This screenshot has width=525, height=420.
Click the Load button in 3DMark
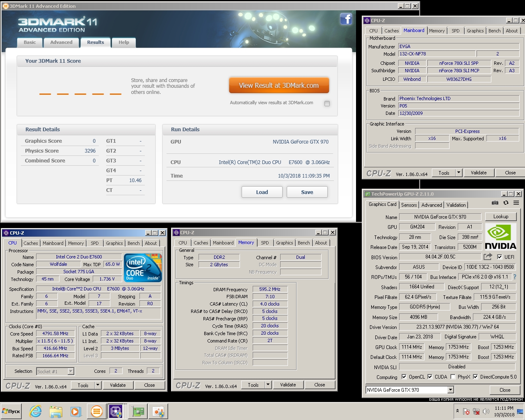point(262,192)
